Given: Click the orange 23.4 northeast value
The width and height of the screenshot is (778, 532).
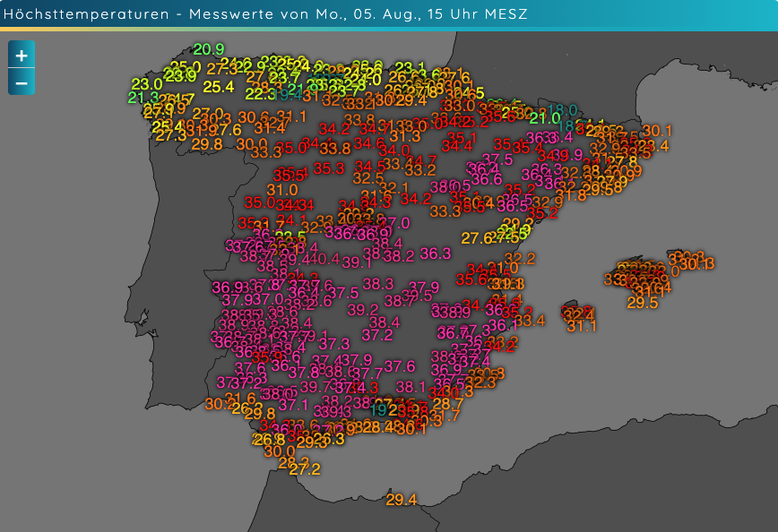Looking at the screenshot, I should [653, 146].
